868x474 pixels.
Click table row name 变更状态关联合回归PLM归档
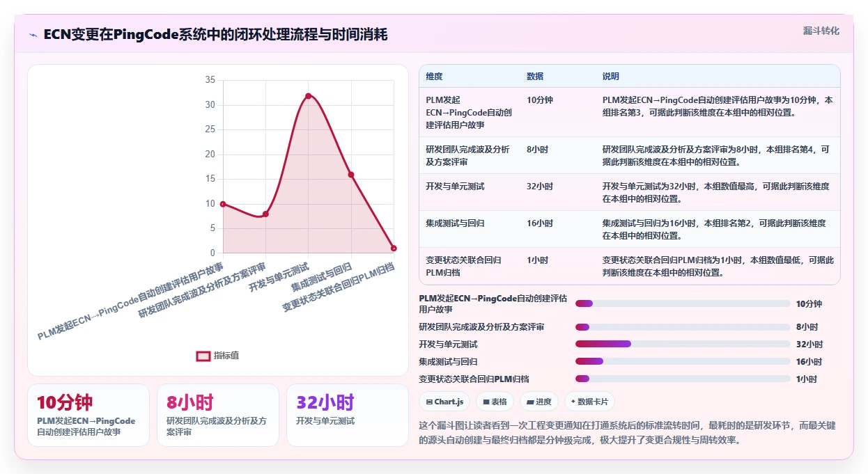click(x=463, y=266)
